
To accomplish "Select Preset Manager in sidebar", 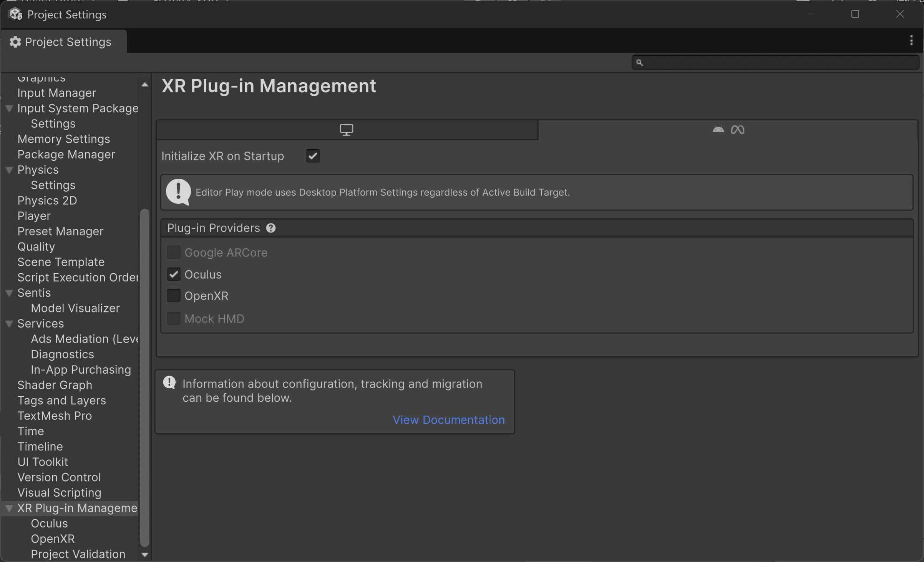I will 60,231.
